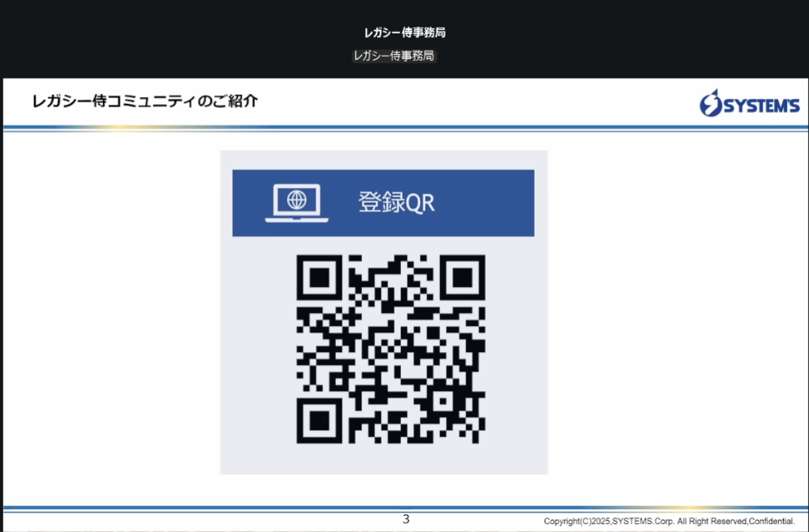Click the SYSTEM'S company logo
This screenshot has height=532, width=809.
751,104
